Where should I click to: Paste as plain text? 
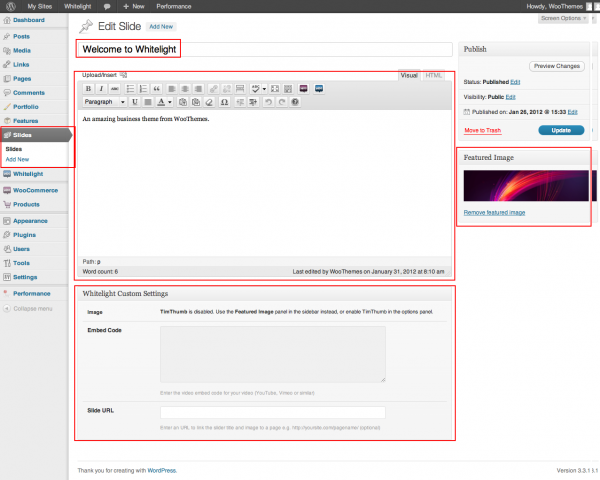coord(183,102)
